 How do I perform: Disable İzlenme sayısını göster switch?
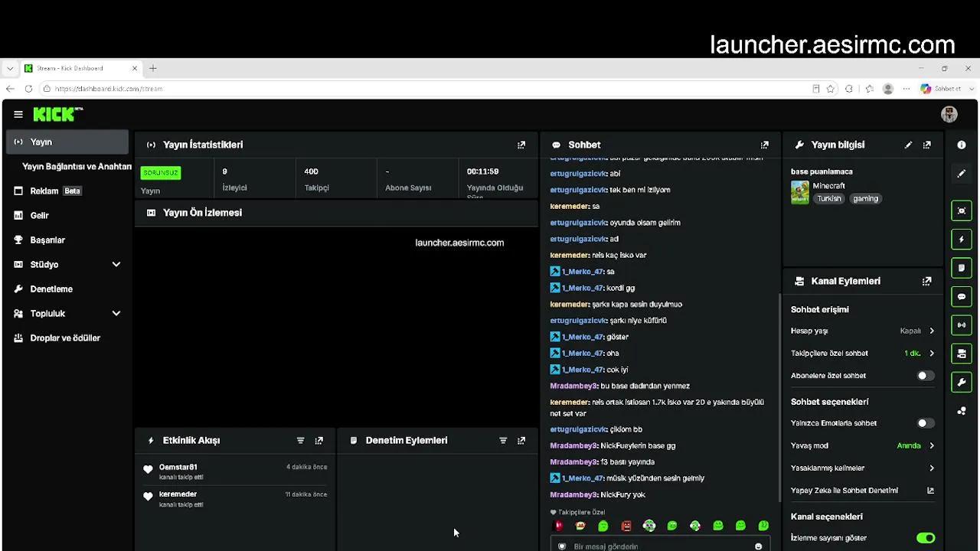pyautogui.click(x=926, y=538)
